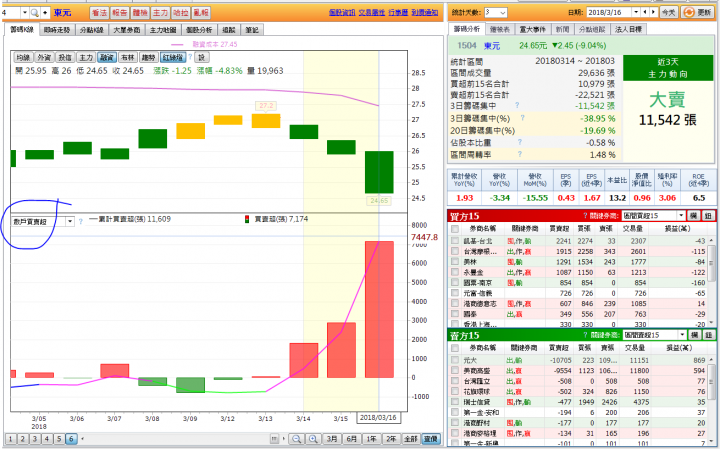Viewport: 720px width, 449px height.
Task: Click help icon beside 區間周轉率
Action: pos(520,154)
